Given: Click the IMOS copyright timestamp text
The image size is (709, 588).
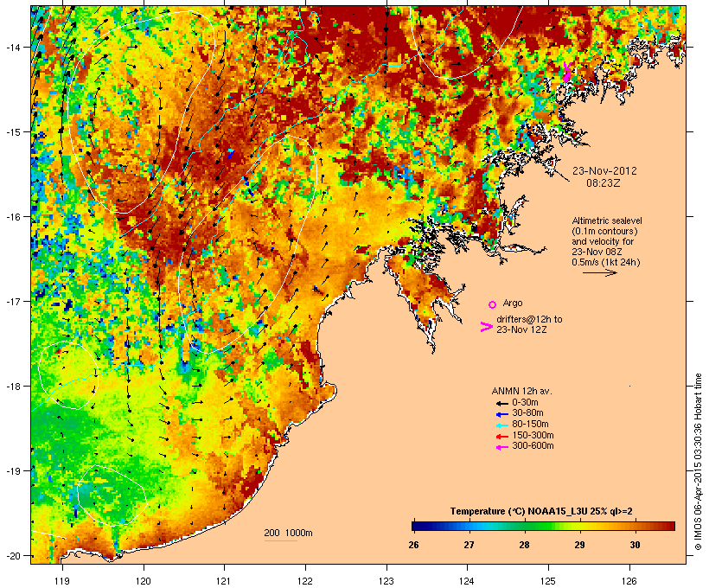Looking at the screenshot, I should [x=699, y=462].
